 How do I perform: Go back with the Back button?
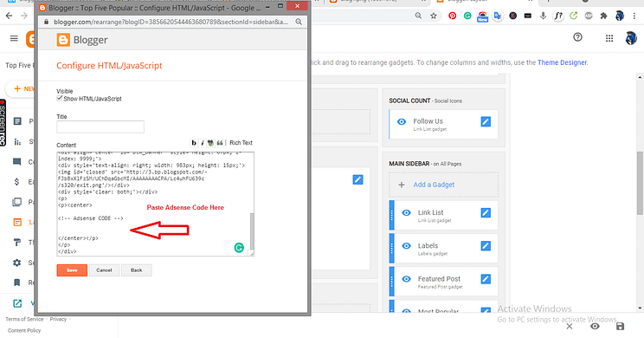click(137, 270)
